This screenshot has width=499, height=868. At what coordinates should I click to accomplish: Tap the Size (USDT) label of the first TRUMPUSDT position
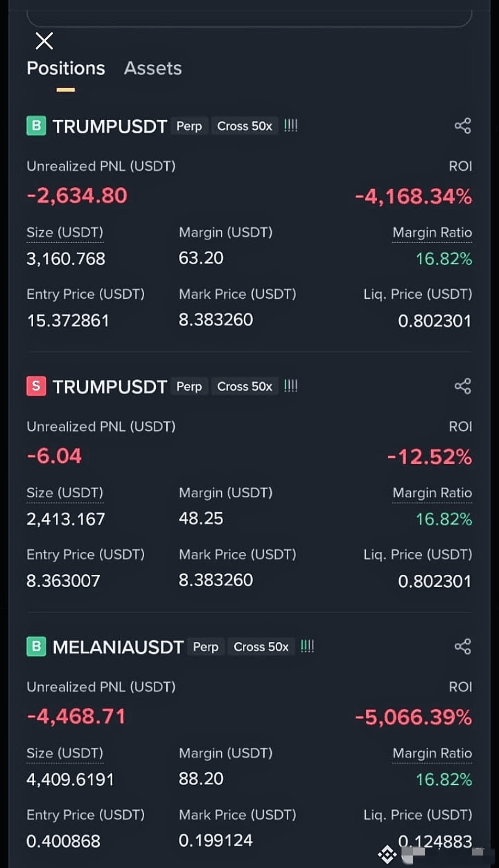65,233
